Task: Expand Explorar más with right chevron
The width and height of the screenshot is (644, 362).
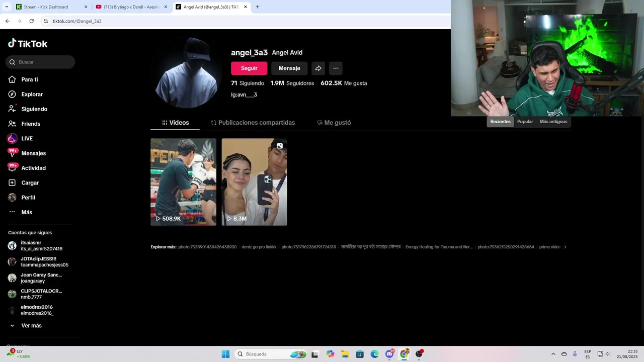Action: pyautogui.click(x=565, y=247)
